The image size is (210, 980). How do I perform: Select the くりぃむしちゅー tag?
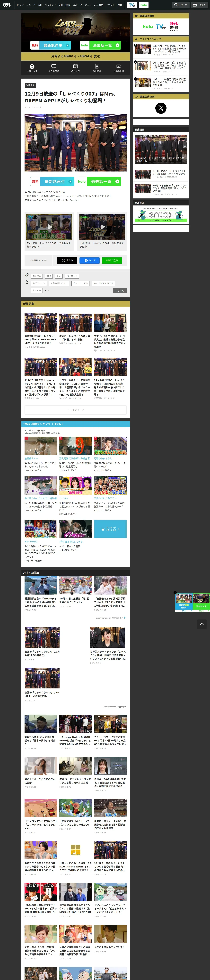pos(59,283)
